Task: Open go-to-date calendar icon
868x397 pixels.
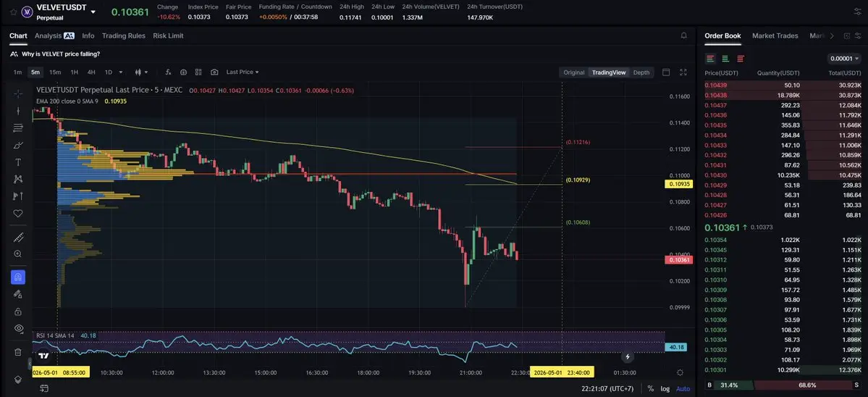Action: [x=43, y=389]
